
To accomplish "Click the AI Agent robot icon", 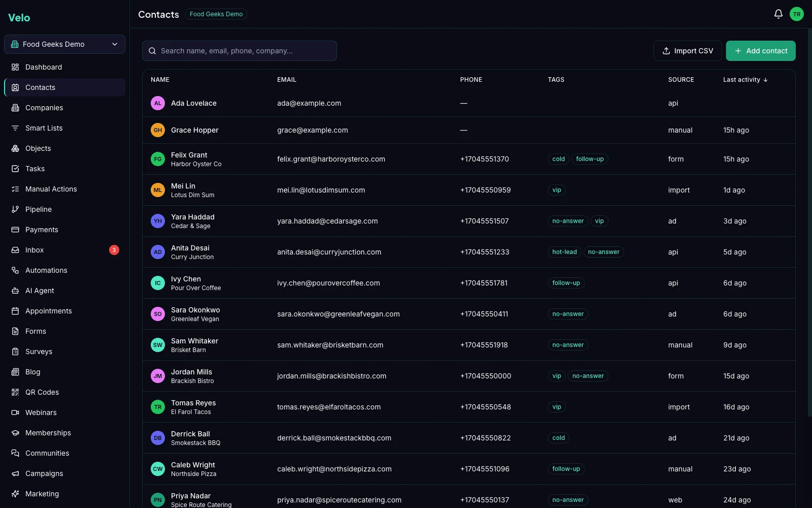I will 15,291.
